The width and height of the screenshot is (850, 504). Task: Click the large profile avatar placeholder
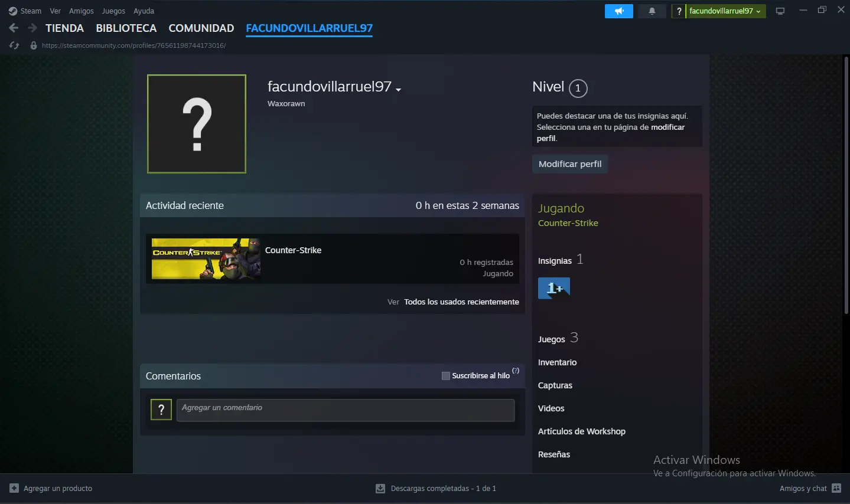tap(197, 124)
